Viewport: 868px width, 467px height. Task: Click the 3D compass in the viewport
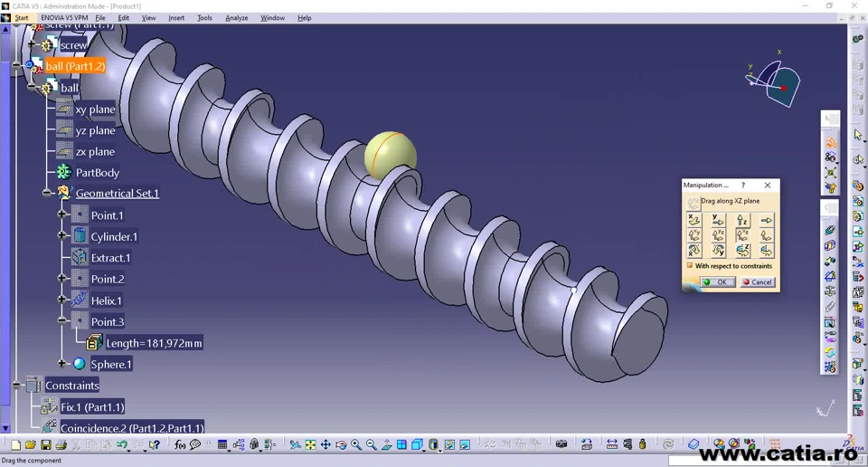point(773,82)
